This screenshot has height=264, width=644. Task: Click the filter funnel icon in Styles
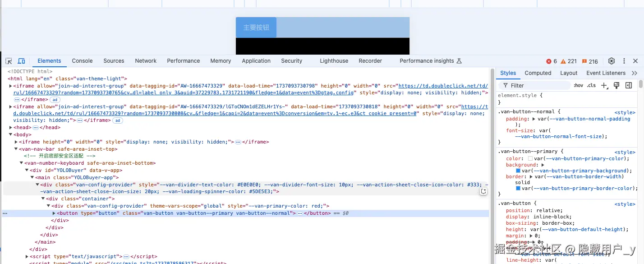point(506,85)
